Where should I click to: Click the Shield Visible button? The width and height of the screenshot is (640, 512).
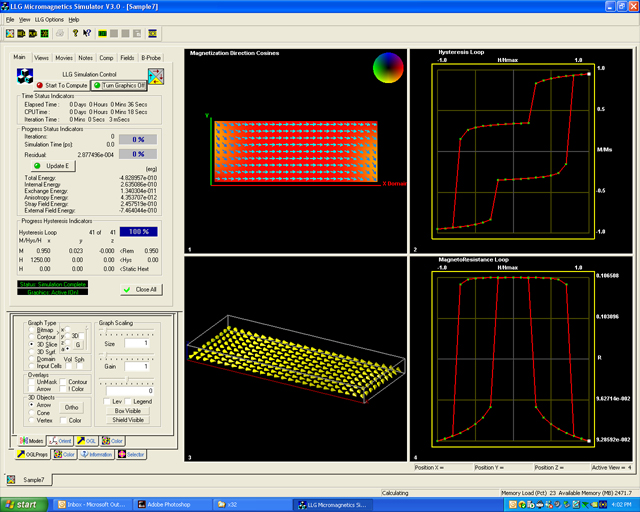pyautogui.click(x=128, y=420)
